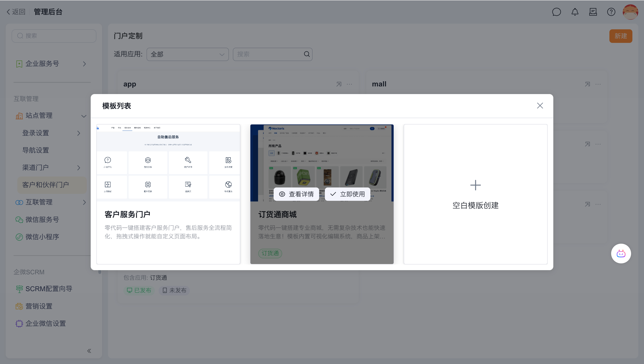Open the 适用应用 dropdown showing 全部
The height and width of the screenshot is (364, 644).
click(188, 54)
